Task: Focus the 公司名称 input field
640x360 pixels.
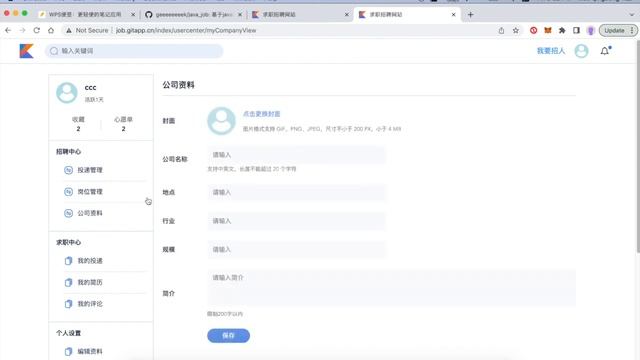Action: click(x=296, y=155)
